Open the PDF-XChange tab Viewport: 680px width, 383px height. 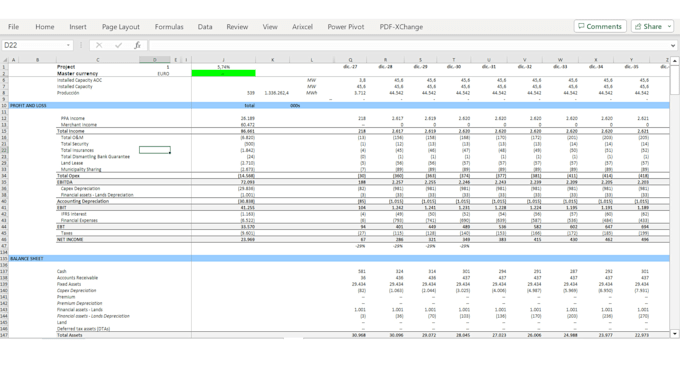pyautogui.click(x=401, y=27)
